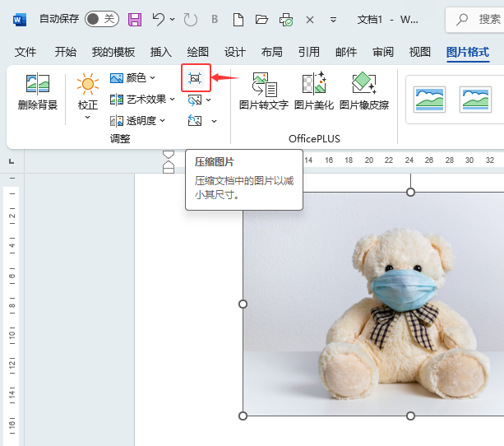Click the 图片橡皮擦 button

[x=364, y=91]
